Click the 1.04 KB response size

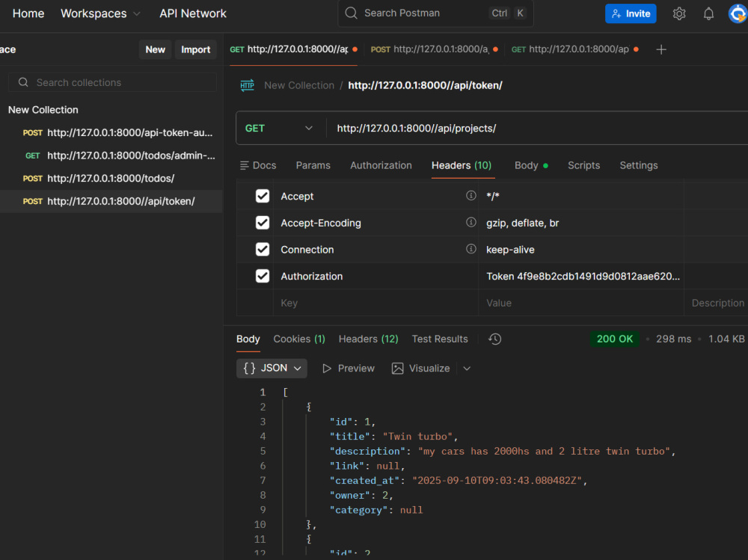click(726, 339)
